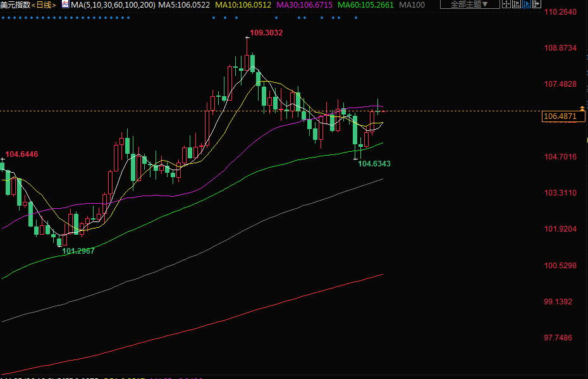The height and width of the screenshot is (379, 588).
Task: Click the MA indicator chart icon
Action: pyautogui.click(x=65, y=4)
